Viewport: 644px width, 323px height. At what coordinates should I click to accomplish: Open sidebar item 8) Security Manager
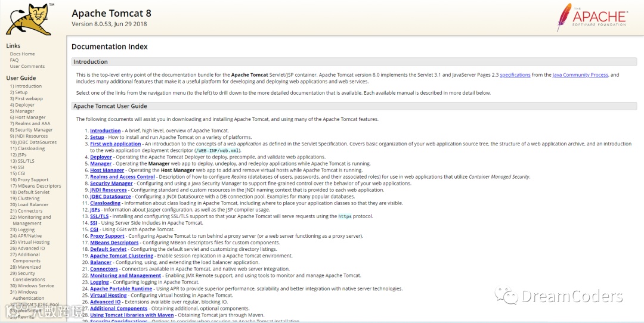(x=31, y=130)
